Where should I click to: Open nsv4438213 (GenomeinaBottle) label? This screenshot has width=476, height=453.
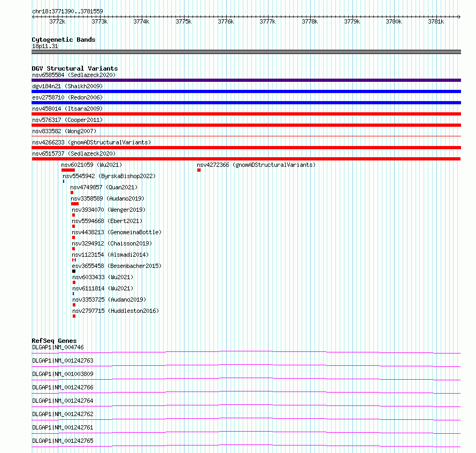117,232
